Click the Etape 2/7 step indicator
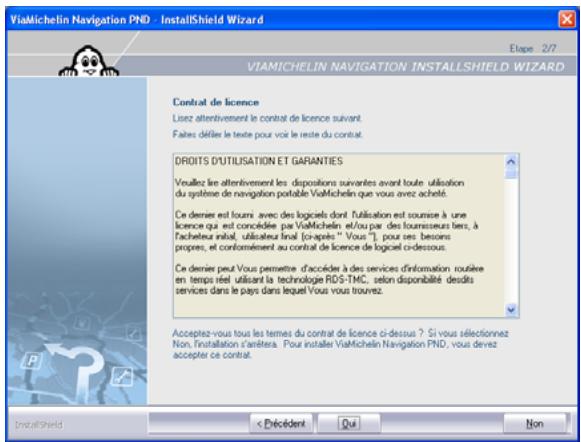The image size is (581, 442). coord(533,48)
